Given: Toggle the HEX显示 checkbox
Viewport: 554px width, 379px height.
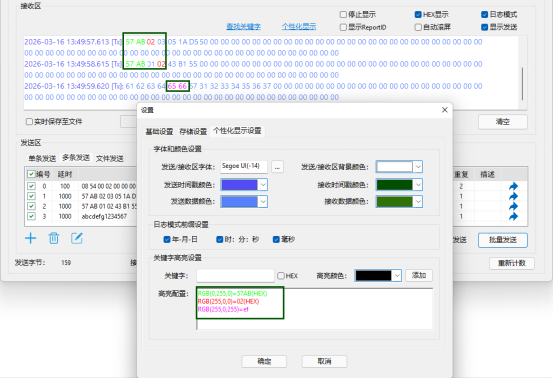Looking at the screenshot, I should 418,14.
